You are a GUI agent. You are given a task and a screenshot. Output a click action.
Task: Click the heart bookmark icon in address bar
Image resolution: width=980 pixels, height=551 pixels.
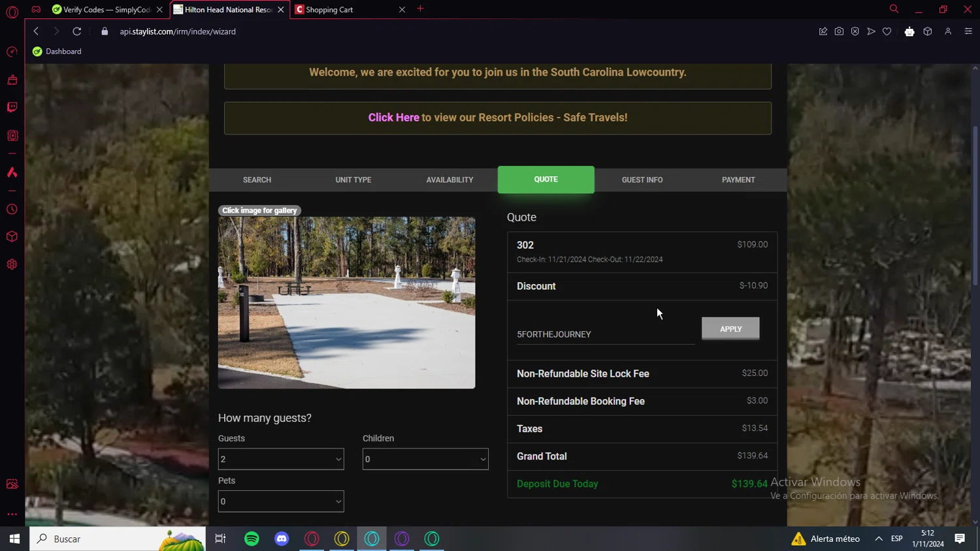[887, 31]
